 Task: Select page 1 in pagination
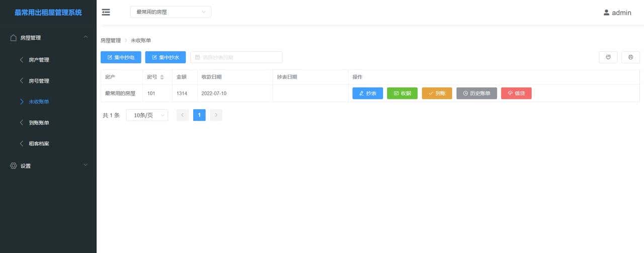pos(199,115)
